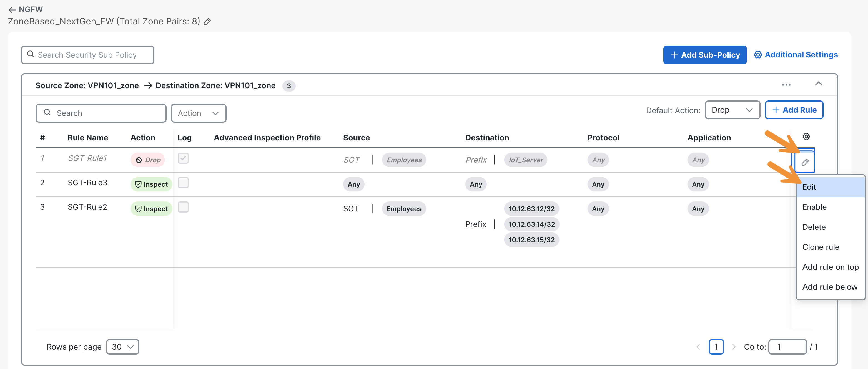Click the Add Sub-Policy button
This screenshot has width=868, height=369.
click(704, 55)
